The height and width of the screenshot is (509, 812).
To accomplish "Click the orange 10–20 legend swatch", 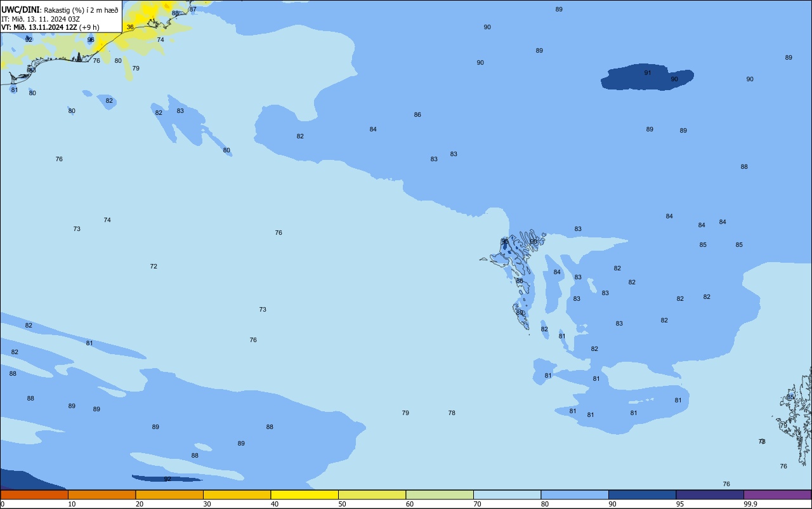I will (101, 494).
